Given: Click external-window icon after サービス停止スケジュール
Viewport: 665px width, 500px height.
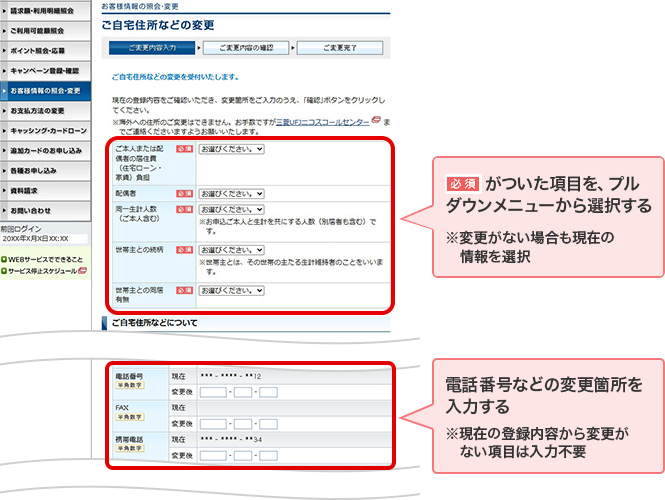Looking at the screenshot, I should click(x=83, y=271).
